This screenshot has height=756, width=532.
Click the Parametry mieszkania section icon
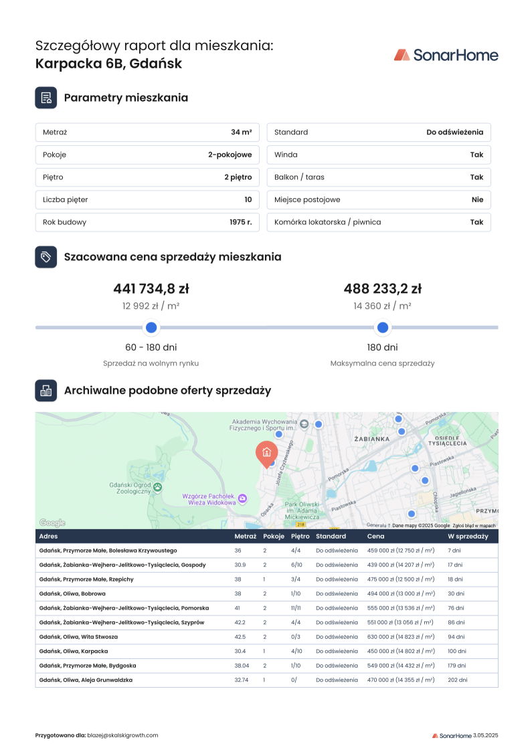click(46, 98)
